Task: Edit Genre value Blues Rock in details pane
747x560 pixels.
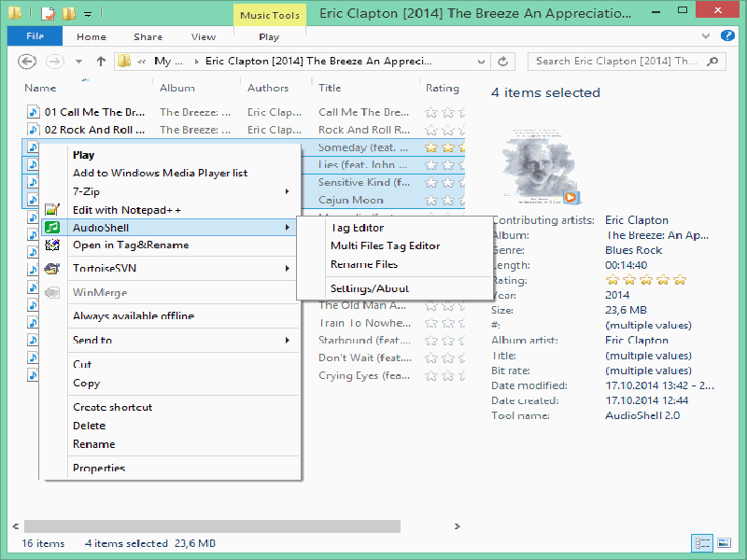Action: (634, 250)
